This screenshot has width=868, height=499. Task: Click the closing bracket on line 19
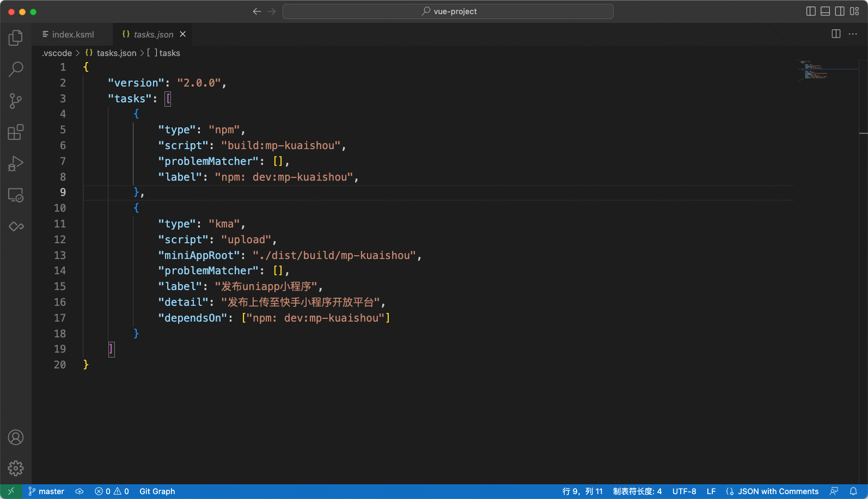111,349
